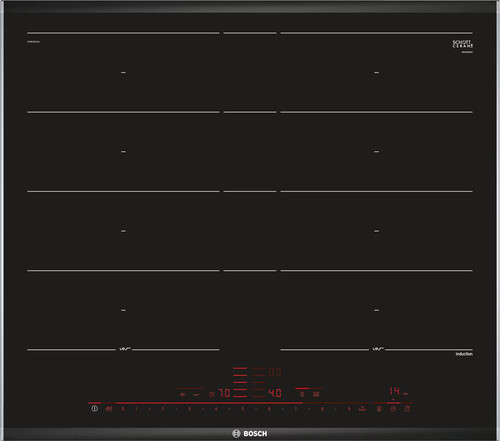The height and width of the screenshot is (441, 500).
Task: Tap the timer display reading 14
Action: pos(395,391)
